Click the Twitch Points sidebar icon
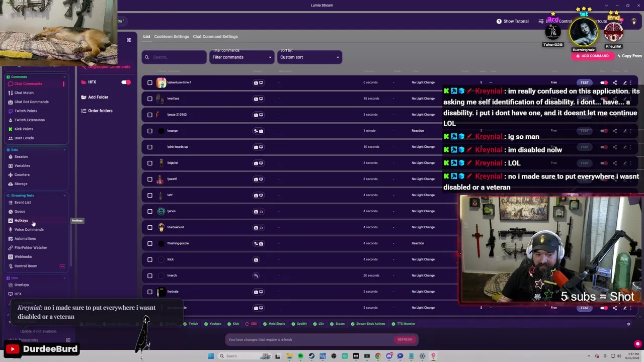Image resolution: width=644 pixels, height=362 pixels. (10, 111)
